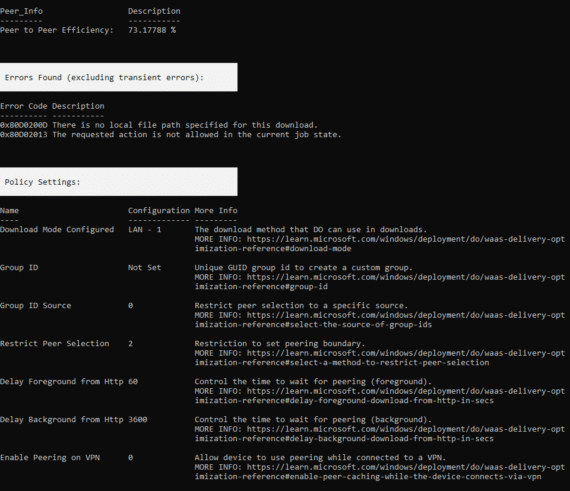
Task: Click the Policy Settings section banner
Action: point(119,182)
